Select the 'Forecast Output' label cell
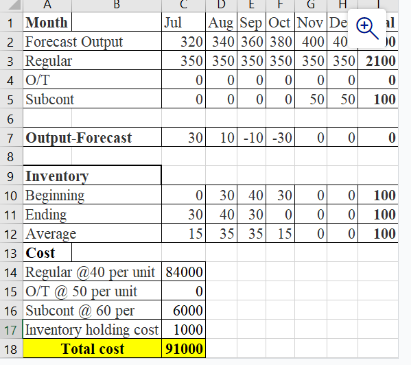 (92, 42)
